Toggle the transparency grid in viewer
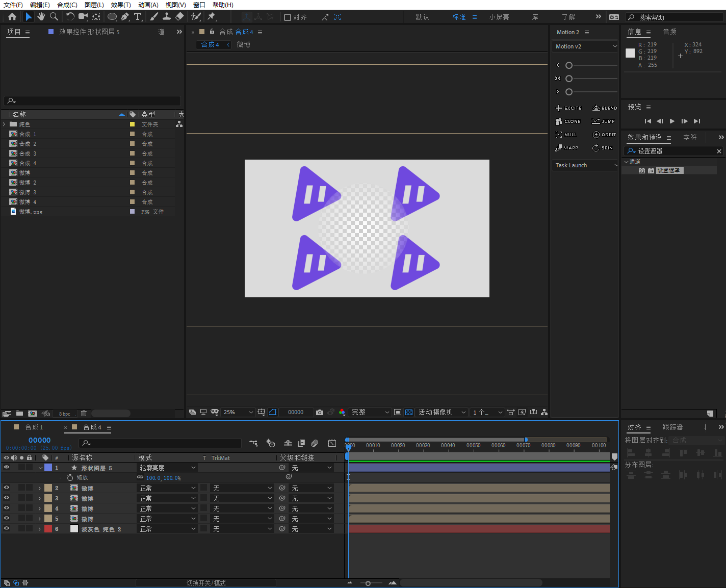 [x=409, y=412]
